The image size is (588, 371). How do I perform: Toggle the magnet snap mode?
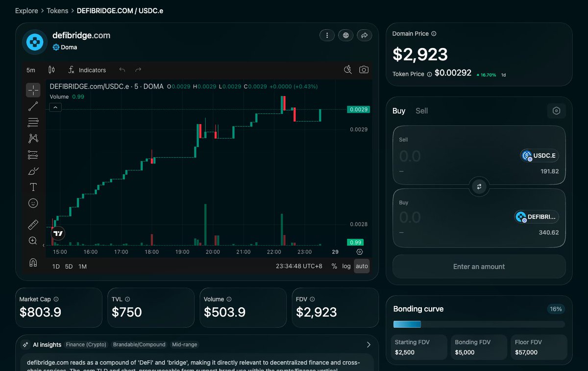coord(33,263)
